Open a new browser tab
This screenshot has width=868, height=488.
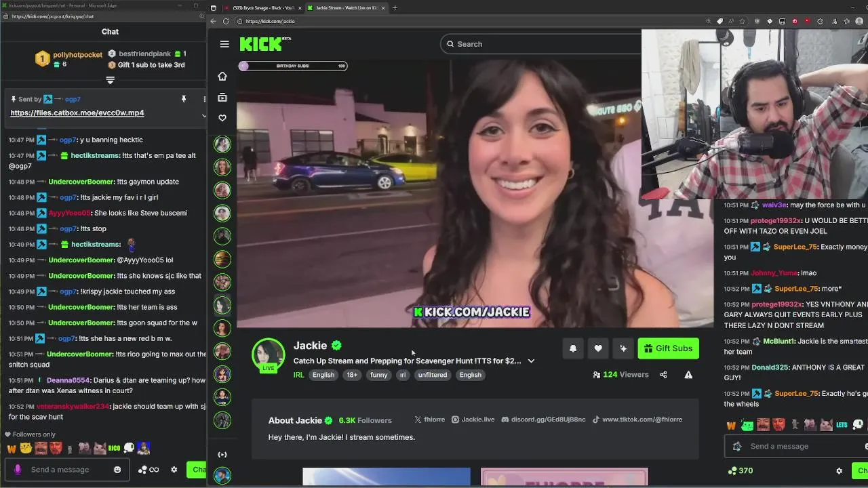click(x=395, y=8)
